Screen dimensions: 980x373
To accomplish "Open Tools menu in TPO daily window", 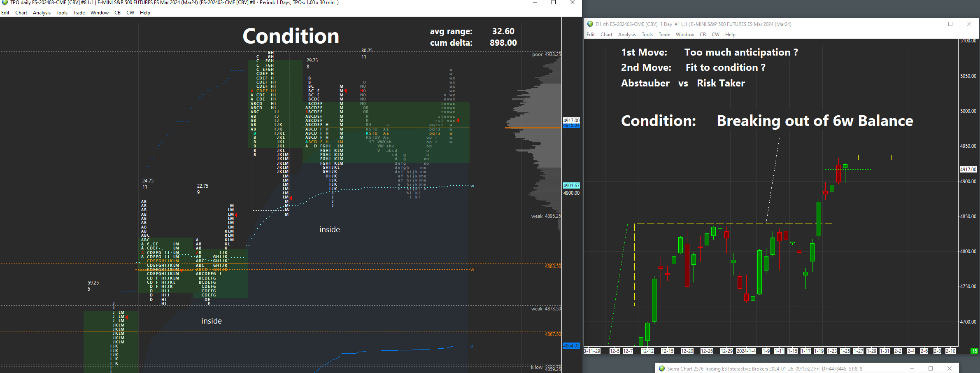I will (x=62, y=13).
